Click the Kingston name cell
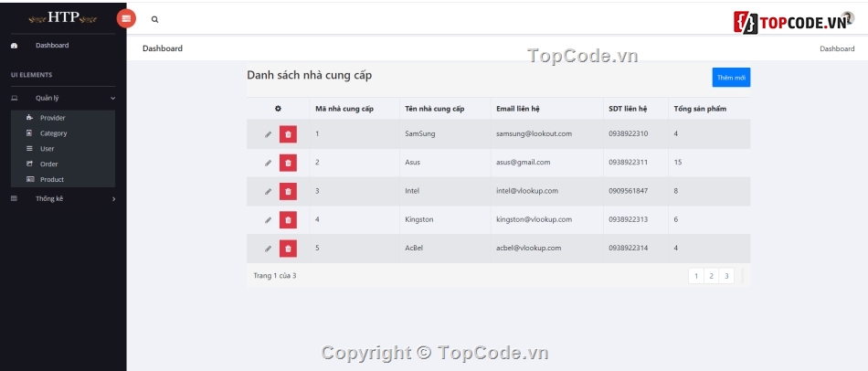The width and height of the screenshot is (868, 371). 419,220
